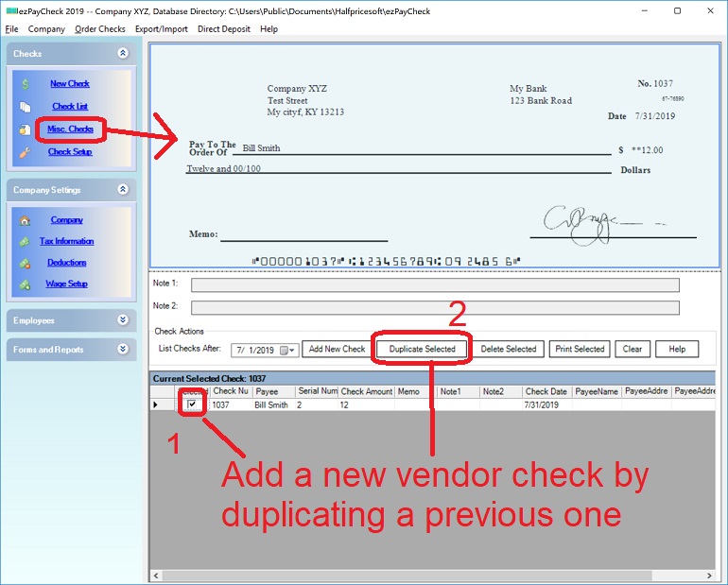
Task: Click the New Check dollar icon
Action: pyautogui.click(x=26, y=84)
